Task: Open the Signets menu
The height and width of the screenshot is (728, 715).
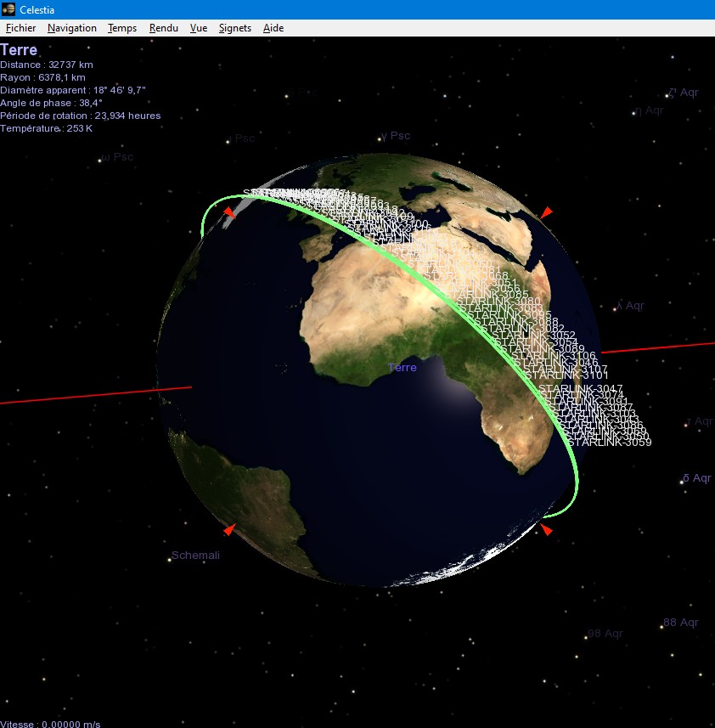Action: [x=234, y=28]
